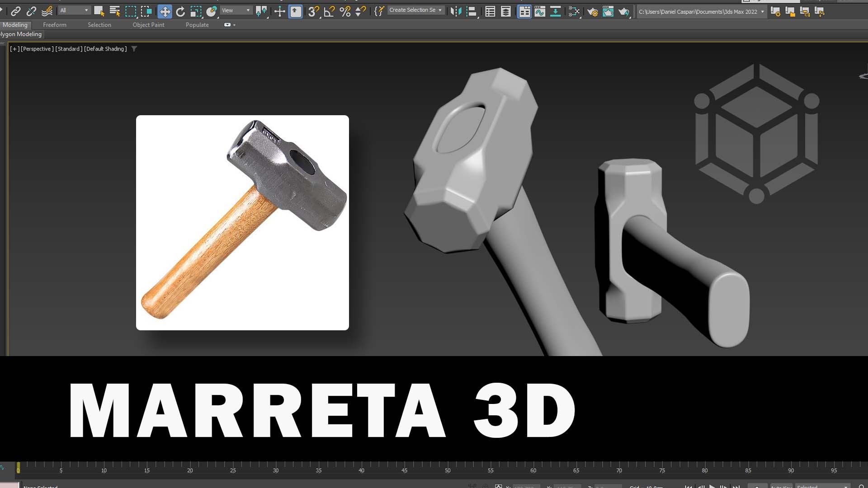This screenshot has height=488, width=868.
Task: Toggle the Ribbon display button
Action: (x=524, y=12)
